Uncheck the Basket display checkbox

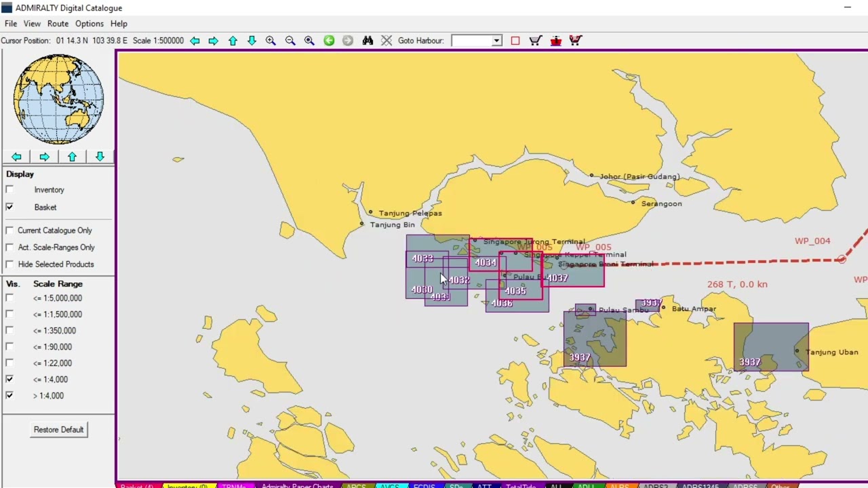click(9, 207)
